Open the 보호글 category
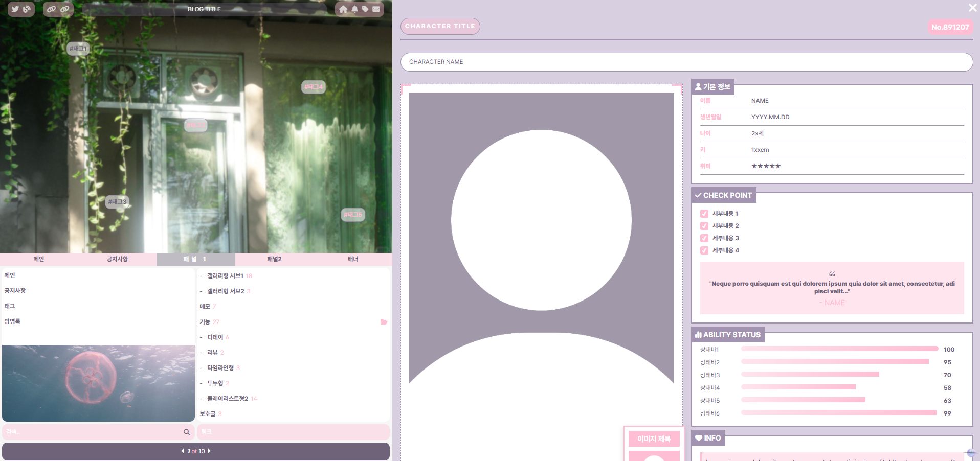Screen dimensions: 980x461 pyautogui.click(x=207, y=414)
